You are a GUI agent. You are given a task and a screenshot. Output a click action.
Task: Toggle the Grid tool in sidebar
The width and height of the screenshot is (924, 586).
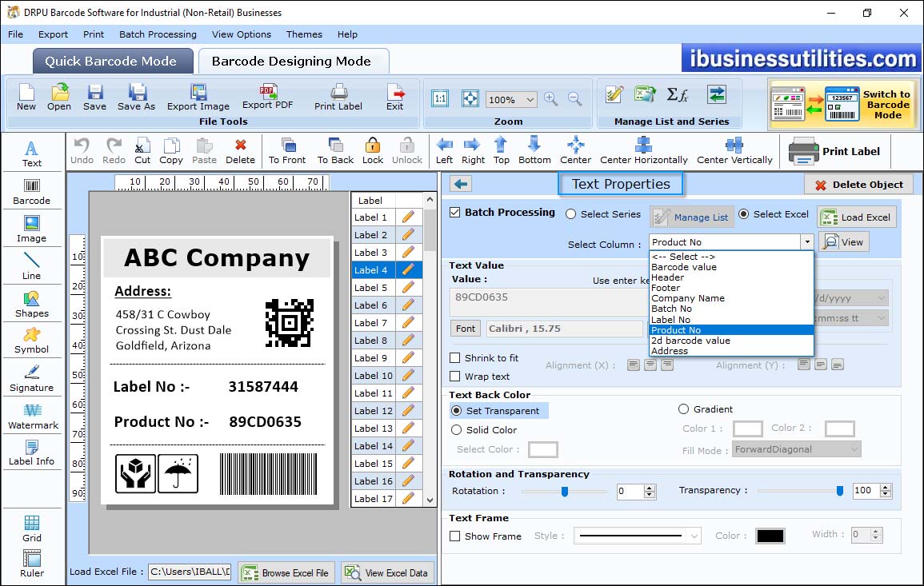click(x=32, y=529)
